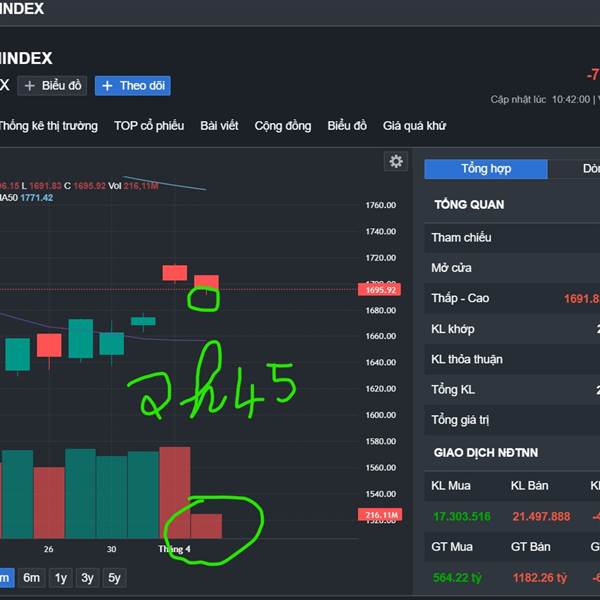
Task: Click the 216.11M volume label
Action: pyautogui.click(x=380, y=515)
